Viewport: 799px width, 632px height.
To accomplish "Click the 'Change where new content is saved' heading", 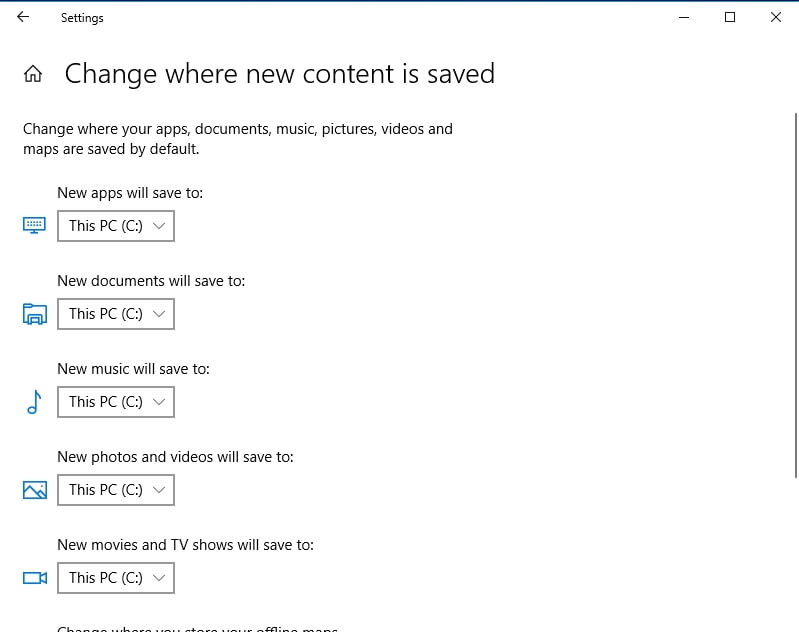I will click(280, 74).
